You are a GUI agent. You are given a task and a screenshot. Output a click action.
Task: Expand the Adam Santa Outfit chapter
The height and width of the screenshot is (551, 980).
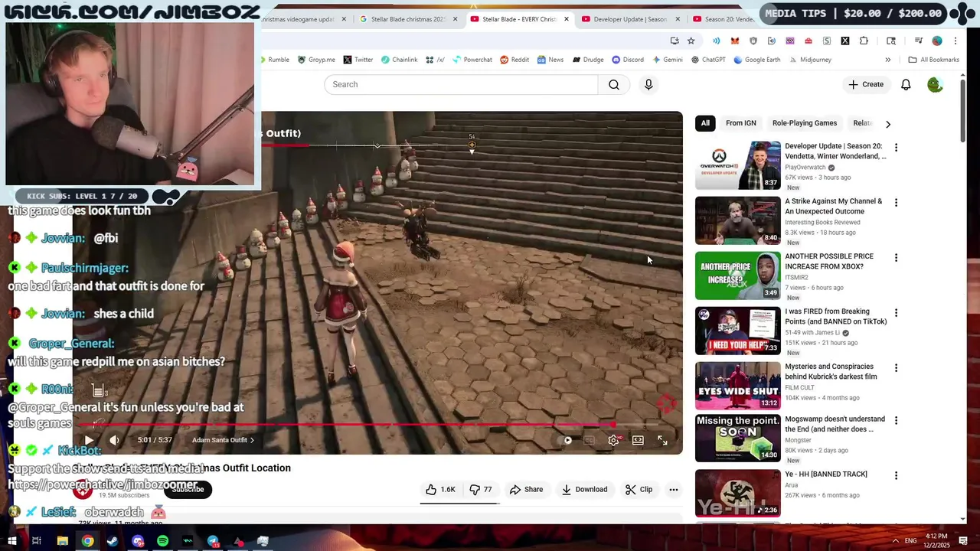pos(223,440)
